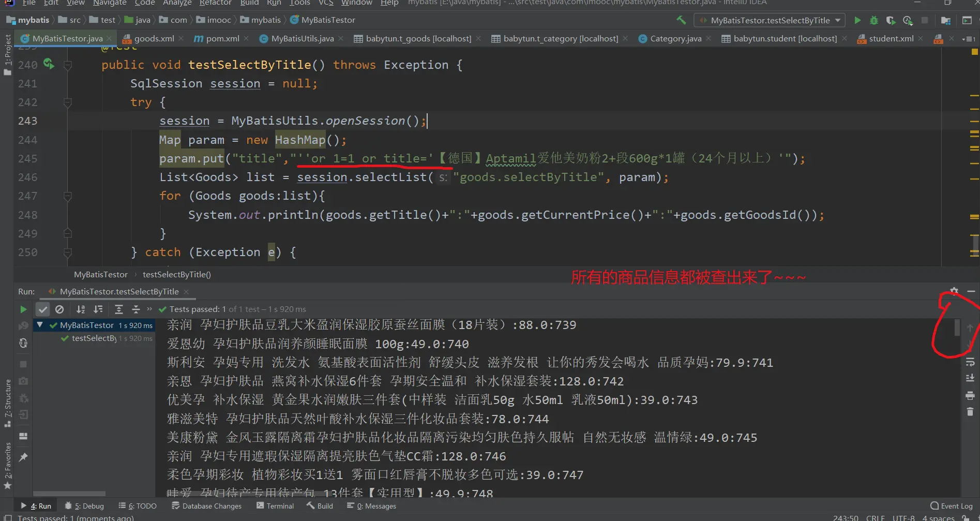Collapse the MyBatisTestor test tree node
Image resolution: width=980 pixels, height=521 pixels.
[40, 325]
